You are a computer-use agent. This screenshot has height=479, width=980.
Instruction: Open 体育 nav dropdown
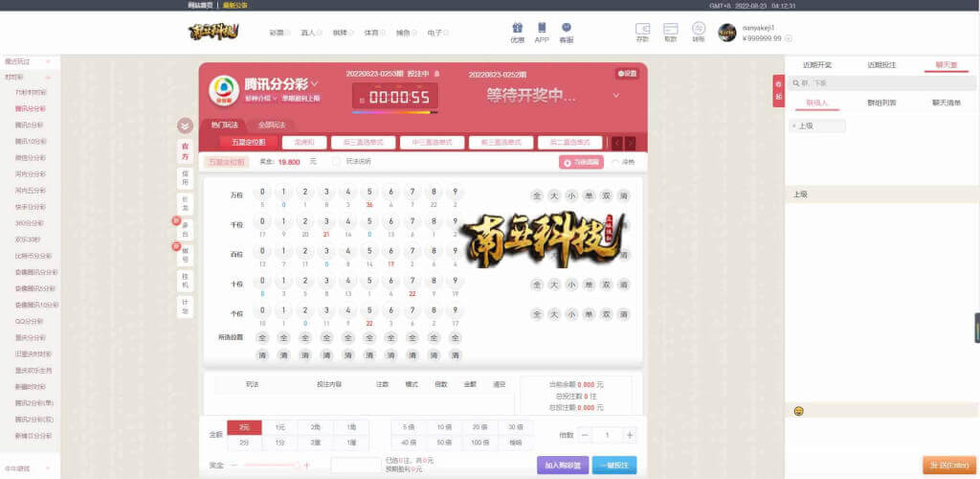point(374,33)
